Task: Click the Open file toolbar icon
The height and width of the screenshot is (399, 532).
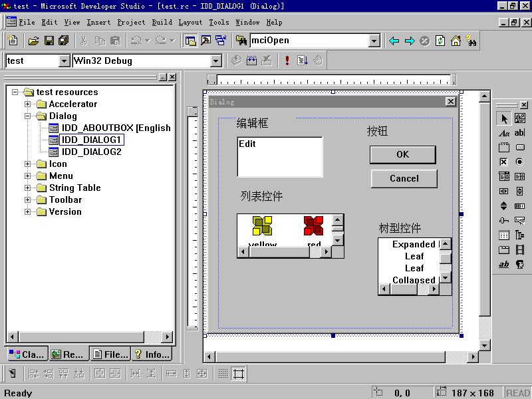Action: tap(33, 41)
